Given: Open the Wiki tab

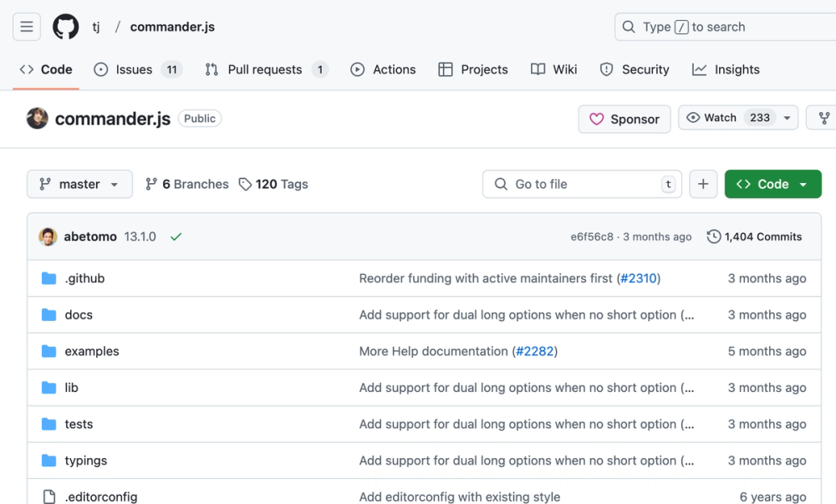Looking at the screenshot, I should pyautogui.click(x=554, y=69).
